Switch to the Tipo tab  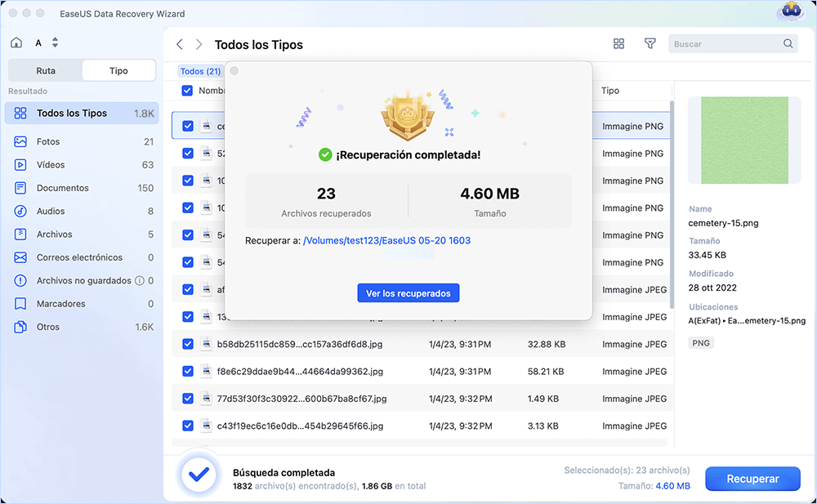[x=118, y=70]
